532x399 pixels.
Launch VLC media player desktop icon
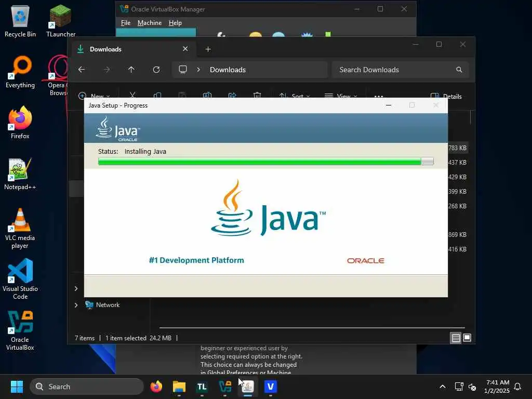(x=20, y=229)
